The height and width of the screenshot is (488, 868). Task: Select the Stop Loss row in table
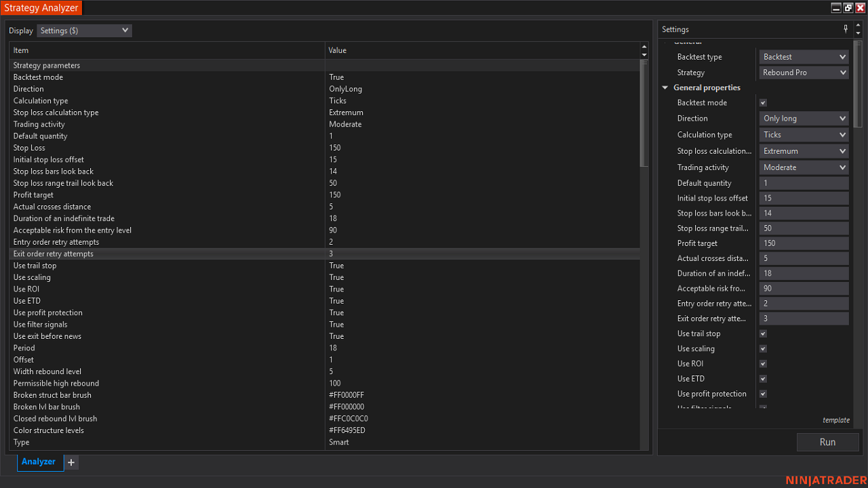point(325,148)
